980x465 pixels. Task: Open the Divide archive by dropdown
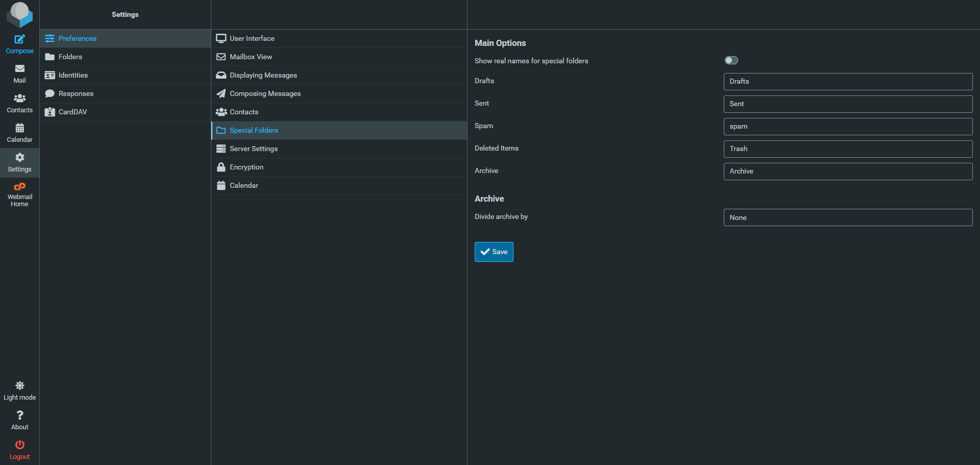847,217
